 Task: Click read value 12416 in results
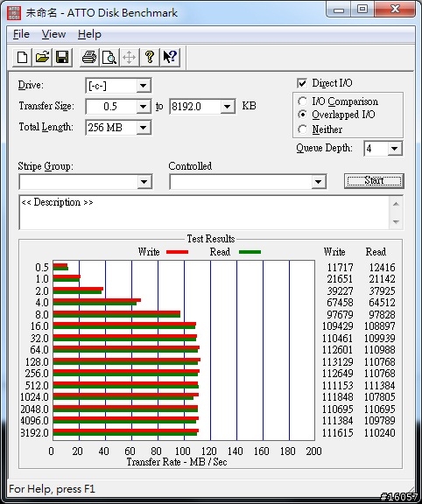(382, 268)
